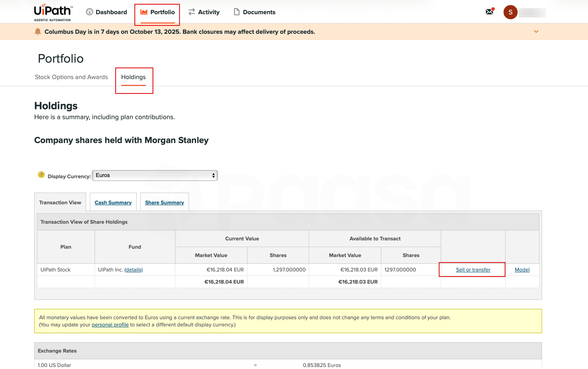Switch to Stock Options and Awards tab
Image resolution: width=588 pixels, height=369 pixels.
71,77
